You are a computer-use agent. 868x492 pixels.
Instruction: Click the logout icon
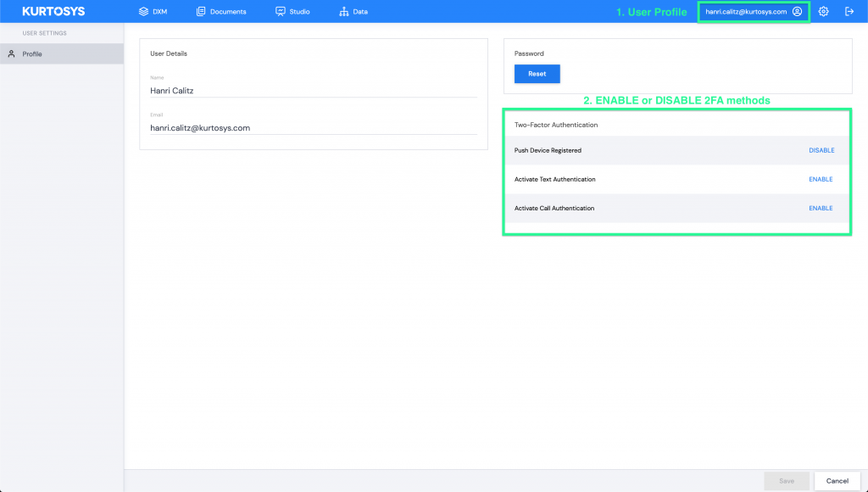849,12
